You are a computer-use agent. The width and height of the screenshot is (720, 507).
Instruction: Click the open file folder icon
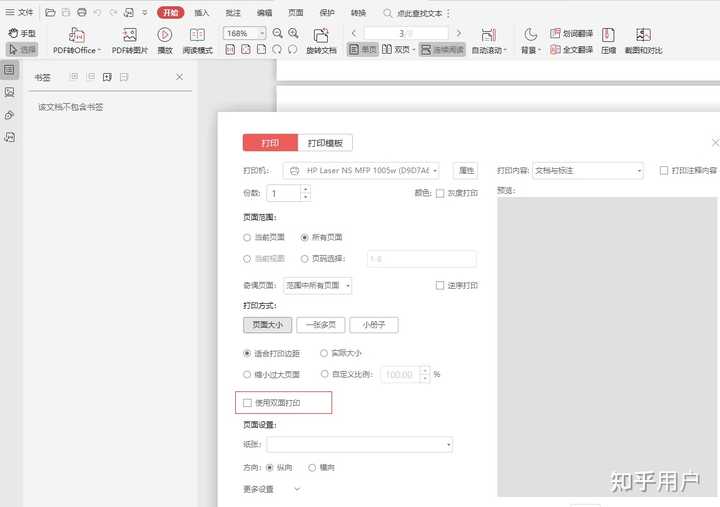tap(51, 12)
